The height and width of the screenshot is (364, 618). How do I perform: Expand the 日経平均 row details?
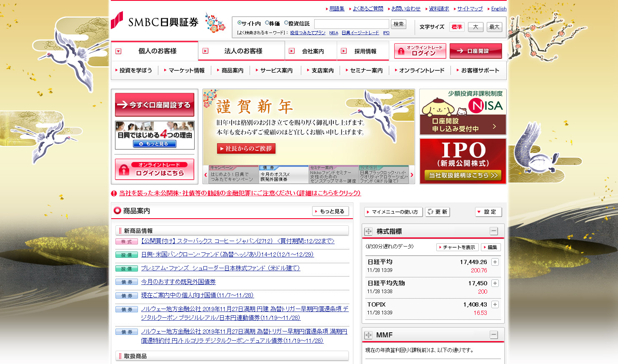point(495,262)
